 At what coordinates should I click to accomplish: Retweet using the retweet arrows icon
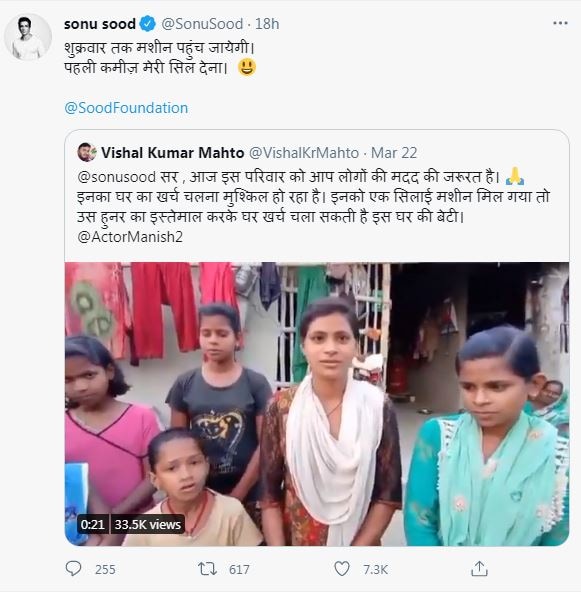coord(207,569)
